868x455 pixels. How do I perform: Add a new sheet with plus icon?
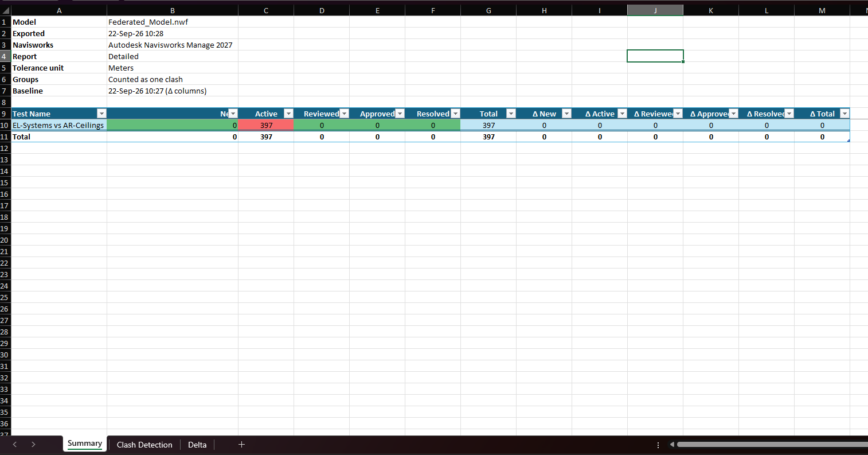[241, 445]
